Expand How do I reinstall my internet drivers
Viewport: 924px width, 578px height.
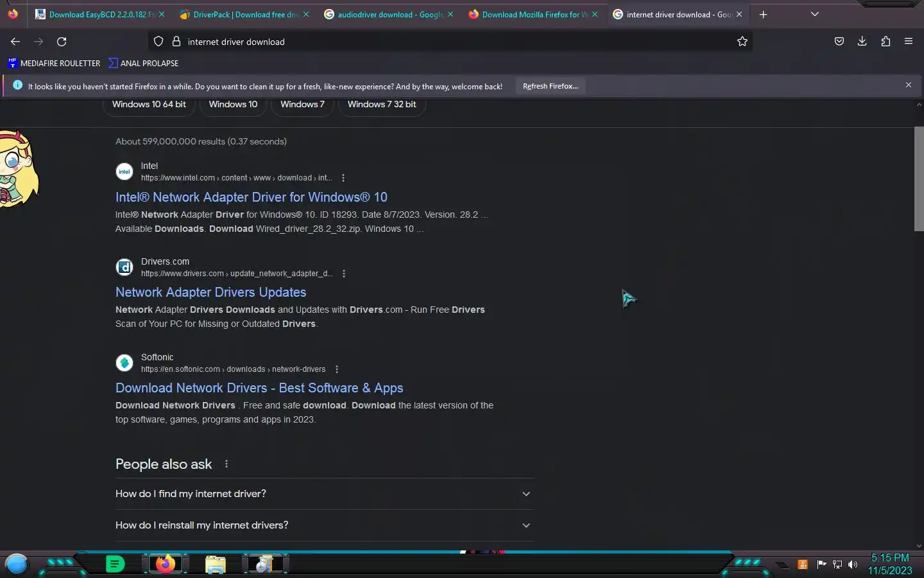pos(324,525)
